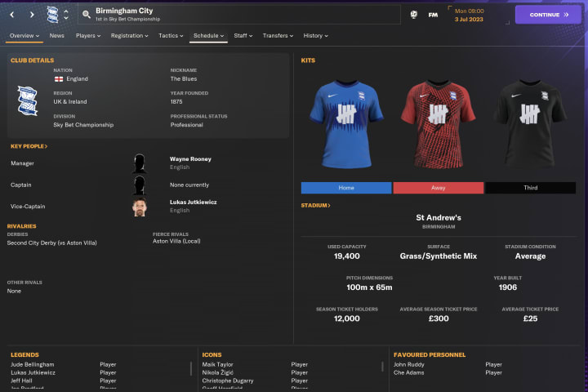Viewport: 588px width, 392px height.
Task: Click the Continue button
Action: tap(548, 15)
